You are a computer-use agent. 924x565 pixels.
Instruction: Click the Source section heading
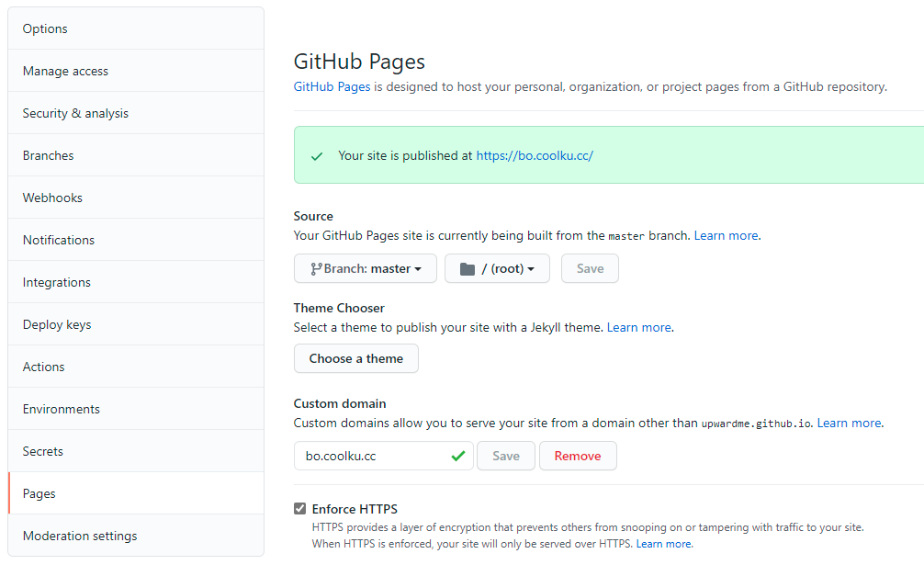[x=313, y=216]
